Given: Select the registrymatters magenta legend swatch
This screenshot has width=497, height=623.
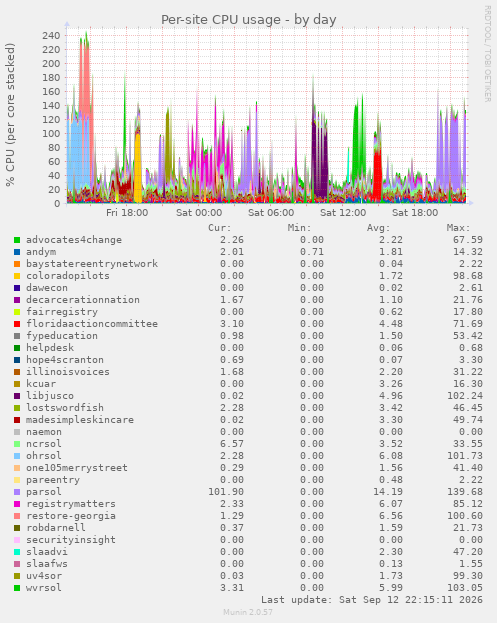Looking at the screenshot, I should [17, 504].
